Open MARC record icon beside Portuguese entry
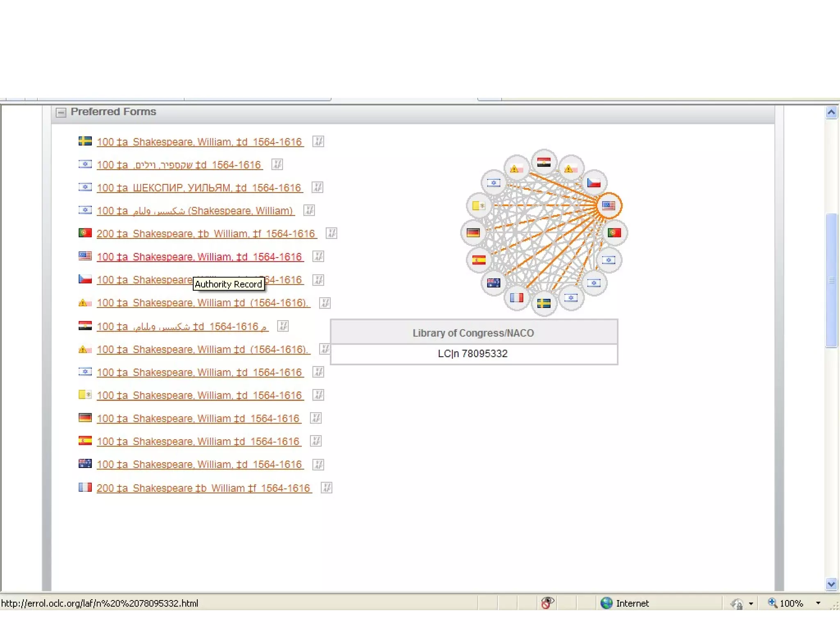Screen dimensions: 840x630 coord(331,233)
